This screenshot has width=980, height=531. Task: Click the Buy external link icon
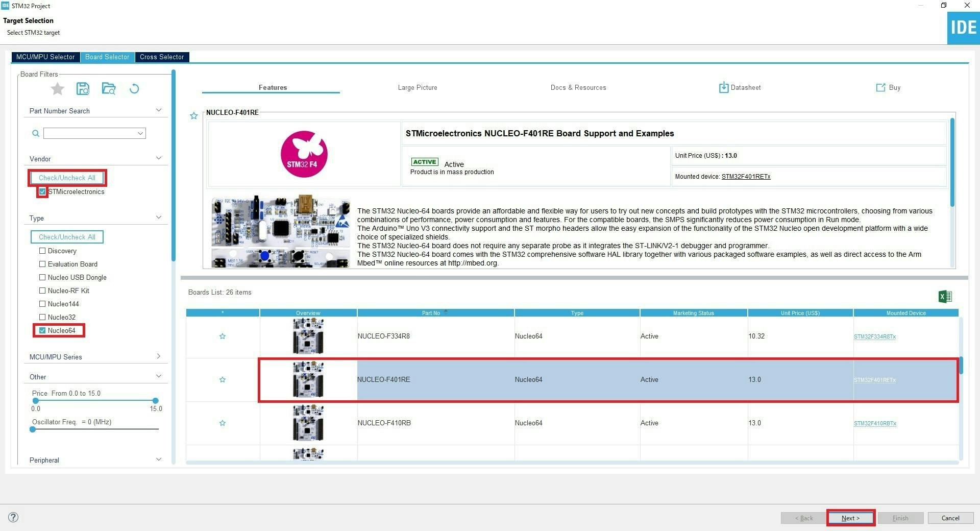(880, 88)
